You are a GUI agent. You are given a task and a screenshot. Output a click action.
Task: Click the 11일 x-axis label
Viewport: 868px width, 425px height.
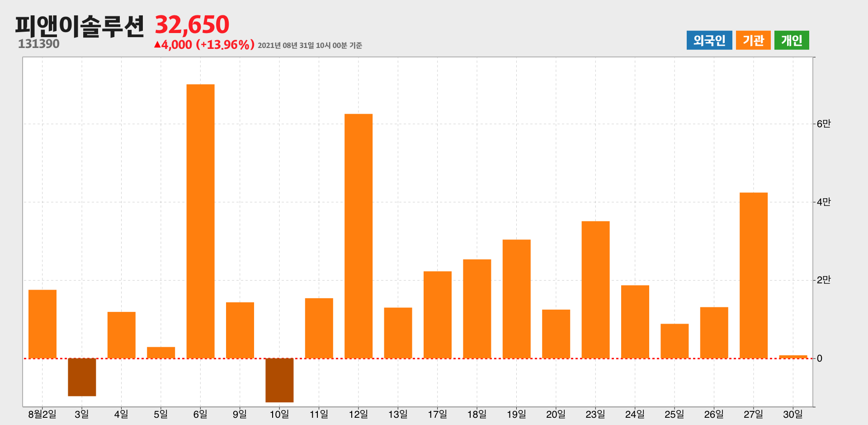(319, 414)
